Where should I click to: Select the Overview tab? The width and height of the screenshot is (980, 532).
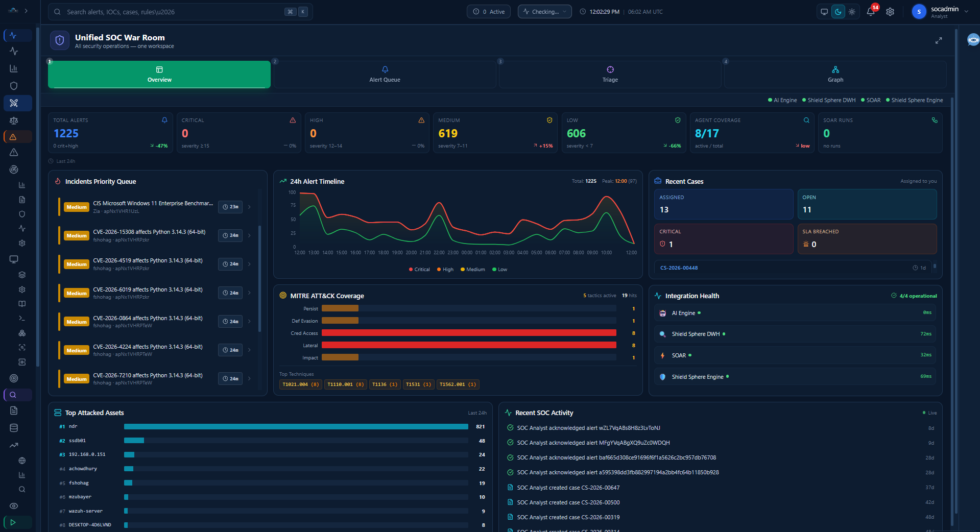(x=159, y=75)
